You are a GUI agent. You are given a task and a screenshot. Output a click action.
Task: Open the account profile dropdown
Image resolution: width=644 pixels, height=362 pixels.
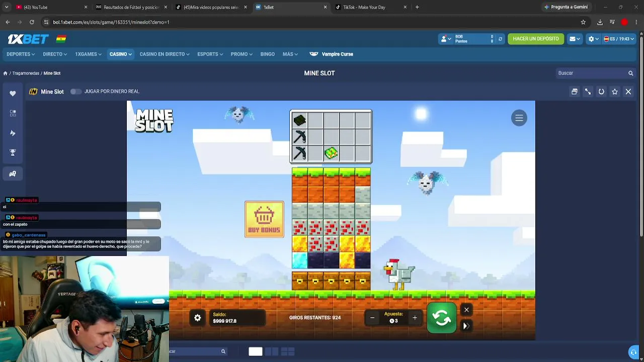[446, 39]
